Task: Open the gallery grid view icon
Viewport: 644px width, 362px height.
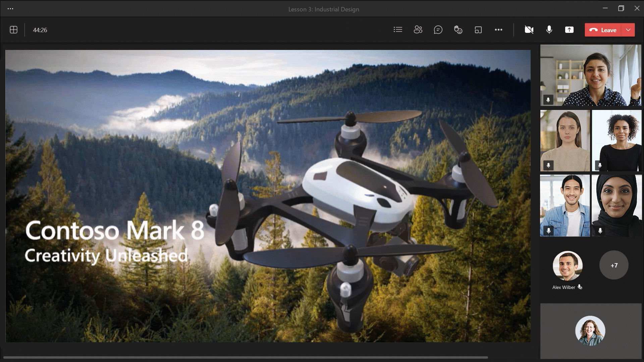Action: click(x=14, y=30)
